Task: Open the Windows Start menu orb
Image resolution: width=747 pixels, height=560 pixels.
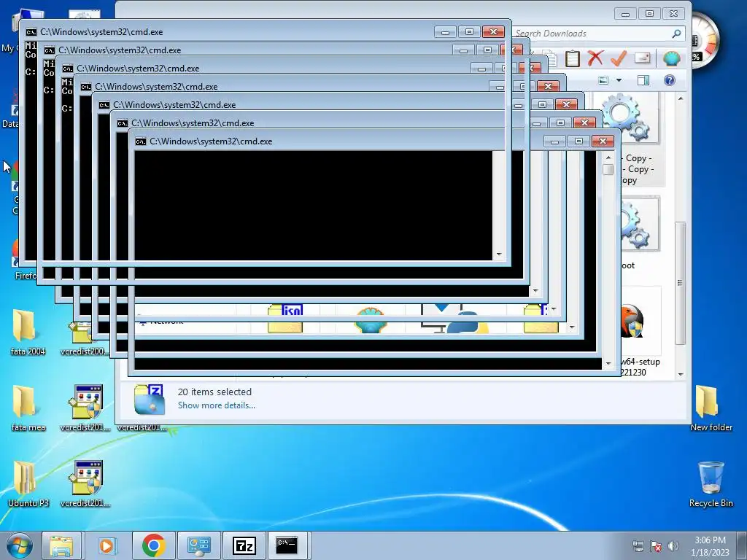Action: pyautogui.click(x=20, y=545)
